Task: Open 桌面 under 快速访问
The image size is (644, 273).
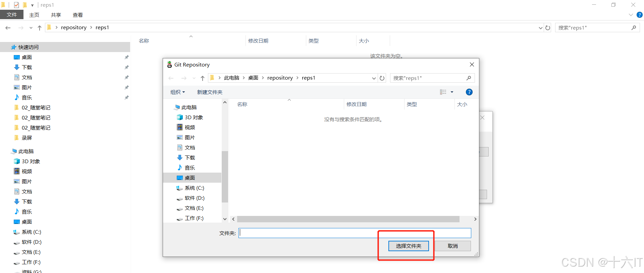Action: pyautogui.click(x=27, y=57)
